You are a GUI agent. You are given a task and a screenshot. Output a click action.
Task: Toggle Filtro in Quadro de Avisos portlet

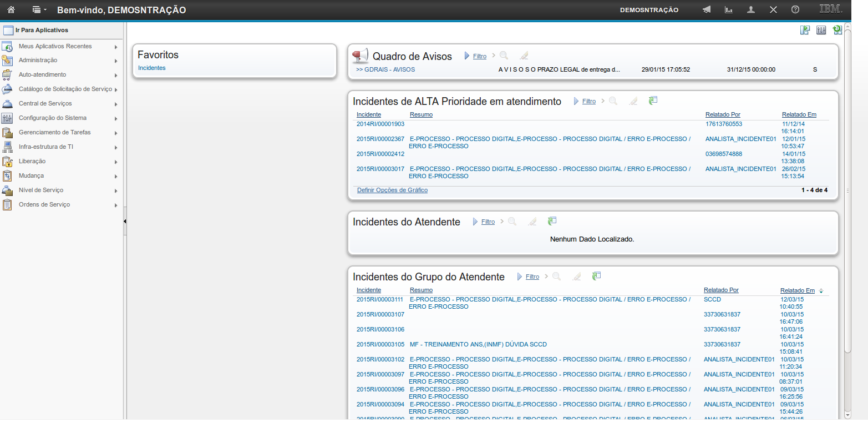[x=479, y=56]
